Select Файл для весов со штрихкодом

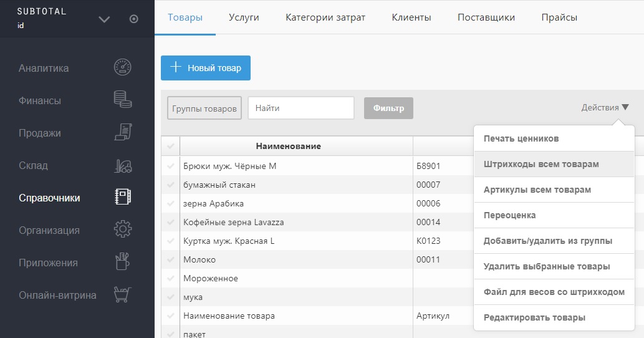554,292
